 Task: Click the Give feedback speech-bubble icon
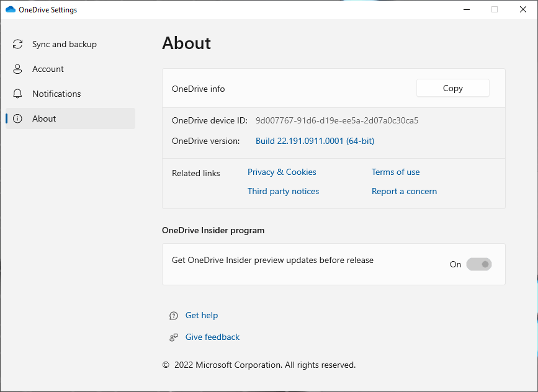173,337
